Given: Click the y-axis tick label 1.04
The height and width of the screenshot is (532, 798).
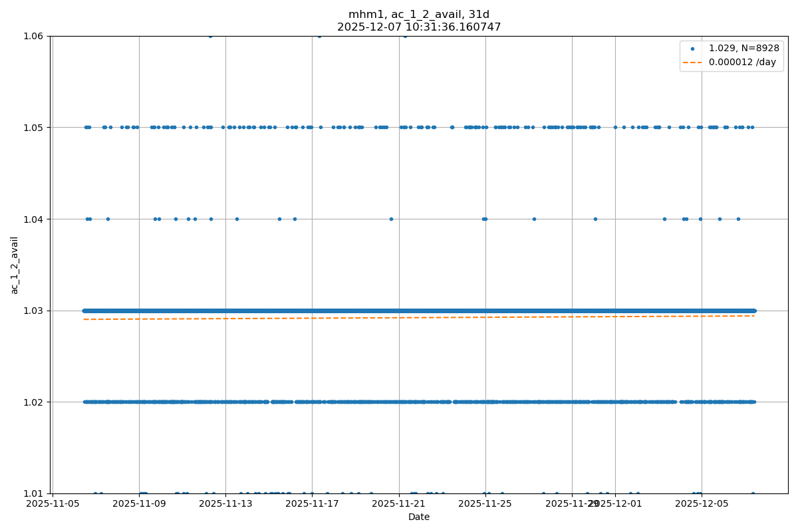Looking at the screenshot, I should coord(33,219).
